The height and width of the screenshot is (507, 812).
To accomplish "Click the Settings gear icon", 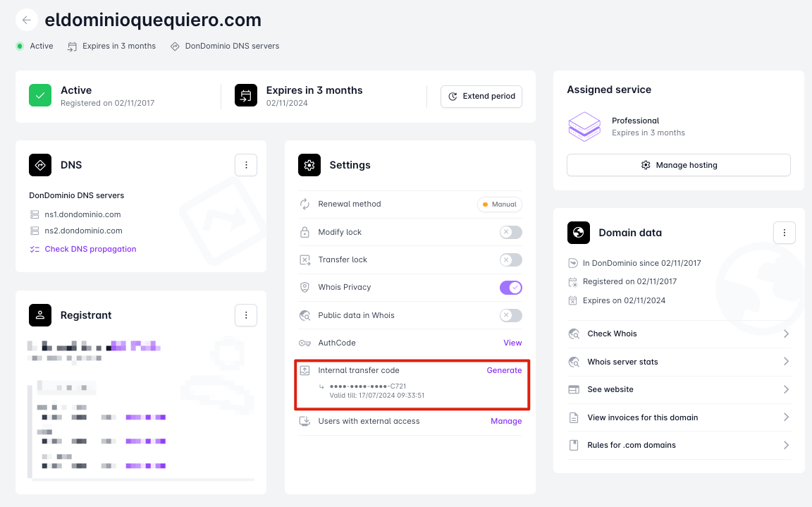I will (309, 165).
